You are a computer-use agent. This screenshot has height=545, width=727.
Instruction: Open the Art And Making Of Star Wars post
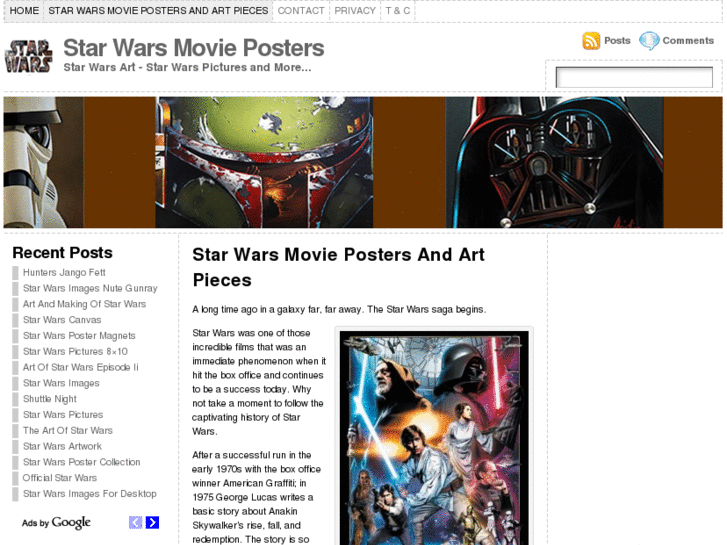tap(84, 304)
